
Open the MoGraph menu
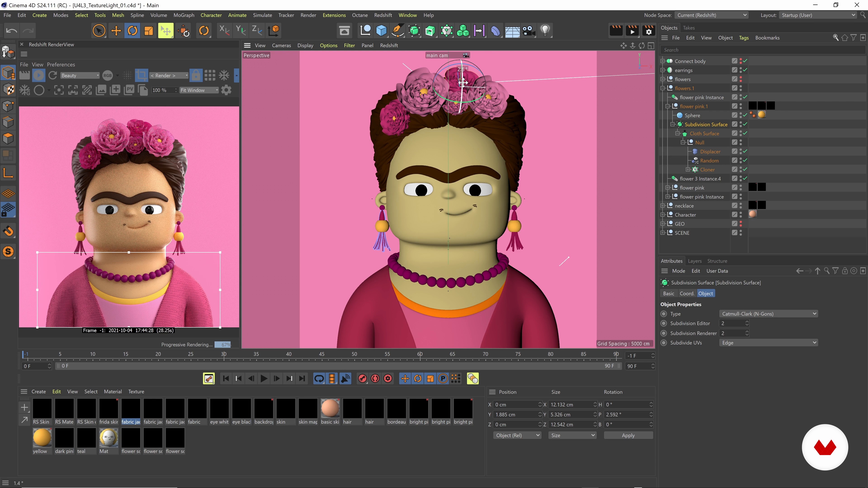184,15
